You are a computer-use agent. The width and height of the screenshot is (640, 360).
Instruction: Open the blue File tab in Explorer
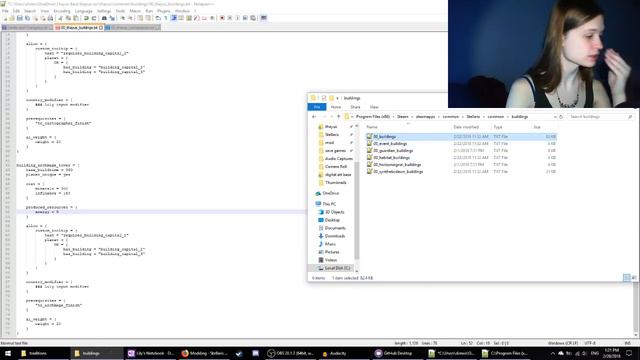pyautogui.click(x=317, y=107)
